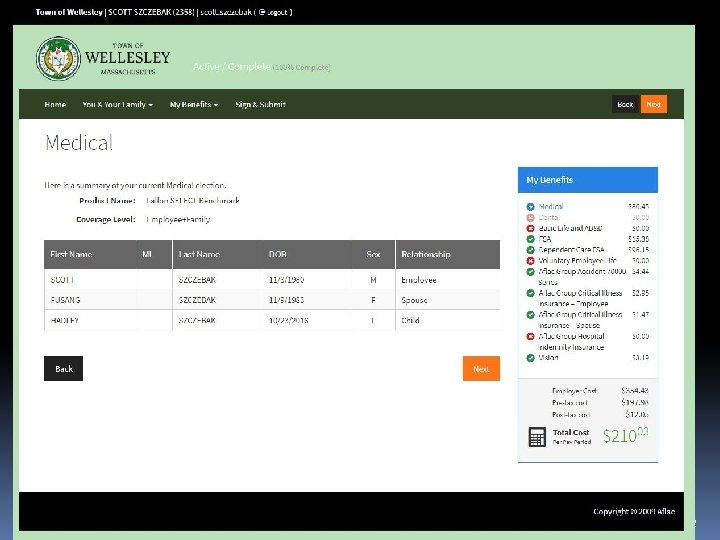
Task: Open the Vision benefit link
Action: (x=548, y=358)
